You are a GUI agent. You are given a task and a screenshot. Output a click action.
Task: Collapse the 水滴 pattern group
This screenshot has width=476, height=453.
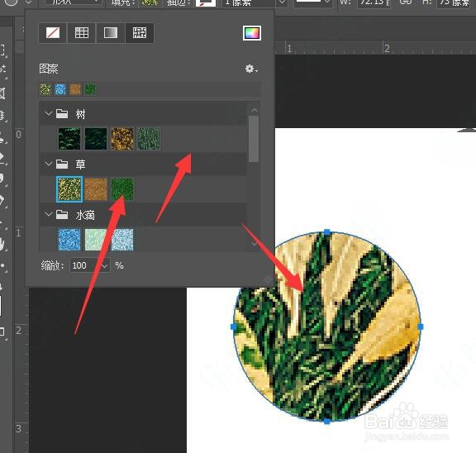(x=48, y=214)
